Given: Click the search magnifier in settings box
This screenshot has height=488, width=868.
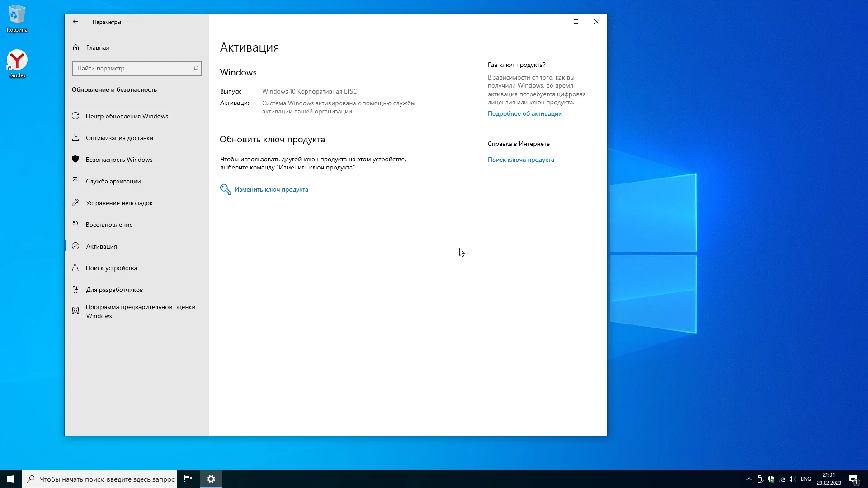Looking at the screenshot, I should click(195, 69).
